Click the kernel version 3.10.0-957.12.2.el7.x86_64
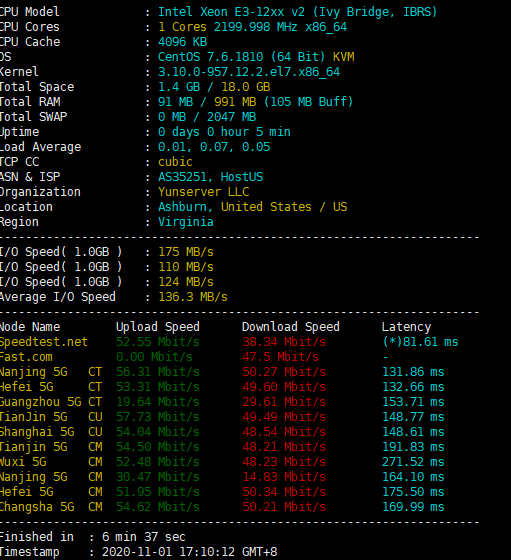Viewport: 511px width, 560px height. click(x=249, y=72)
